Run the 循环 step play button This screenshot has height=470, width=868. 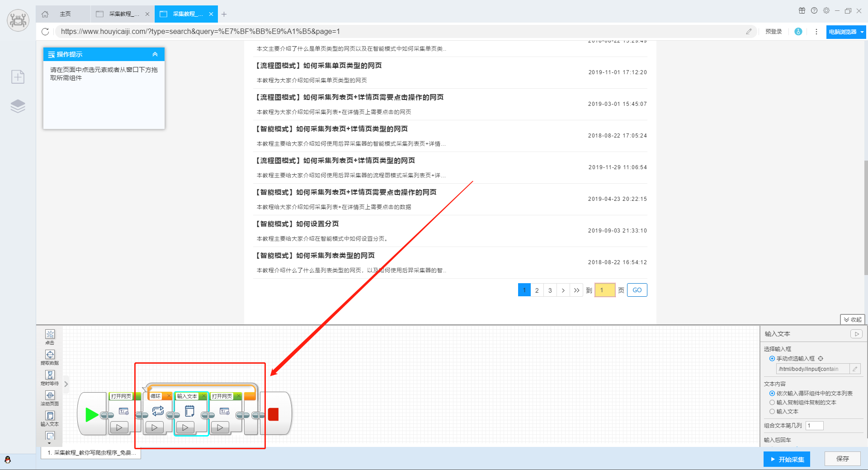pyautogui.click(x=155, y=427)
